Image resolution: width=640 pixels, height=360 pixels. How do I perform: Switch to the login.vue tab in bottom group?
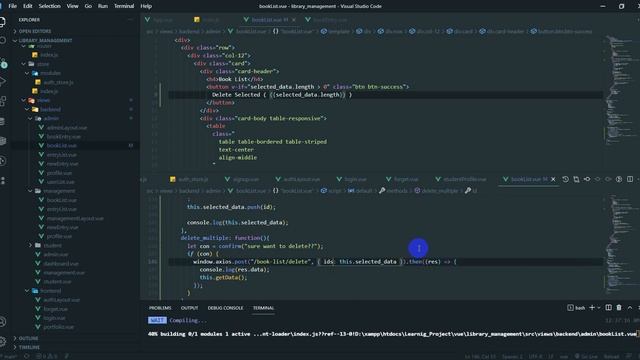pyautogui.click(x=351, y=179)
